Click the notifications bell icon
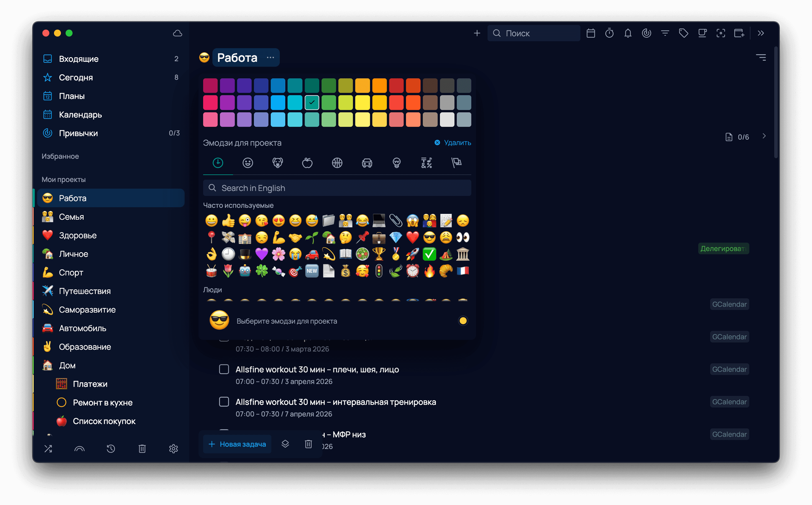812x505 pixels. click(628, 33)
